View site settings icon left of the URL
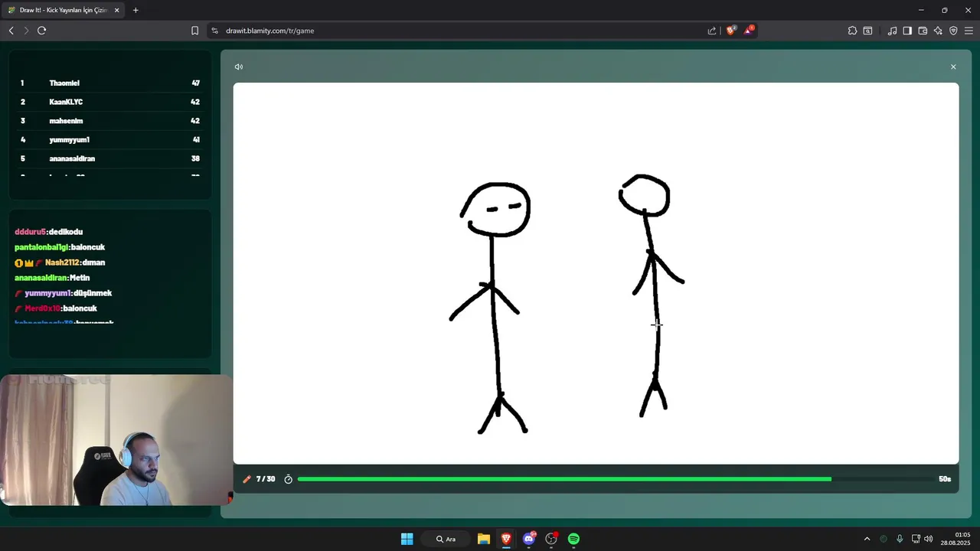 point(215,31)
